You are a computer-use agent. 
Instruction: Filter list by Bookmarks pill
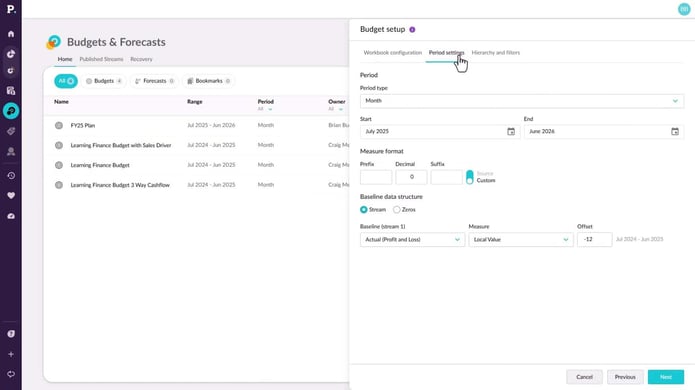[x=208, y=81]
